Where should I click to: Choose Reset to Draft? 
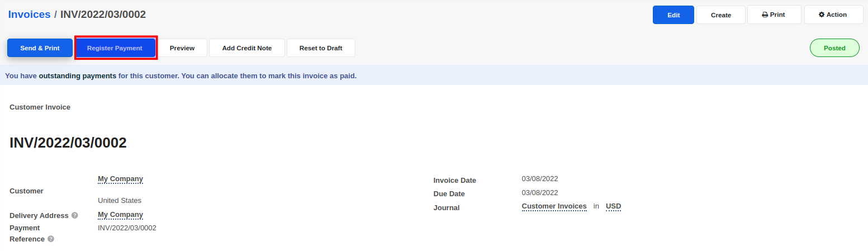point(321,48)
